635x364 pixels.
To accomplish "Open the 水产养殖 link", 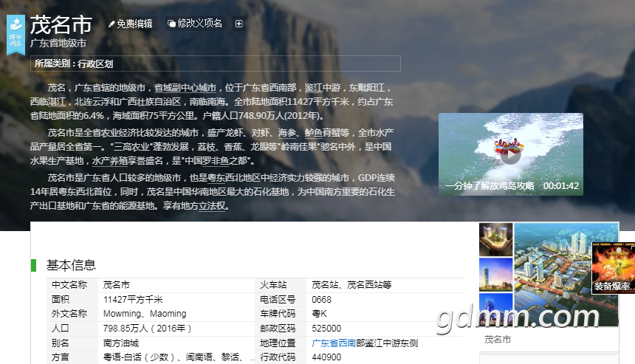I will tap(110, 161).
